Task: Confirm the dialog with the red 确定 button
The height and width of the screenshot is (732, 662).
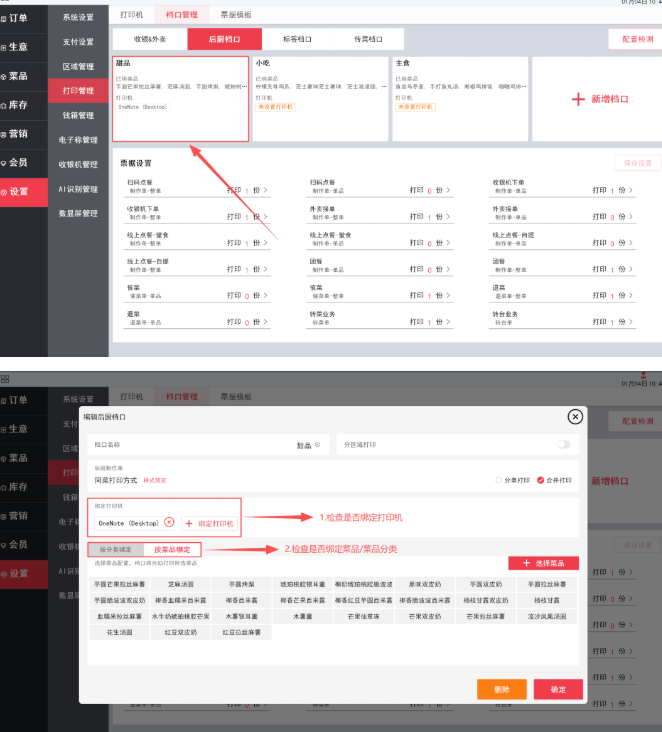Action: coord(558,689)
